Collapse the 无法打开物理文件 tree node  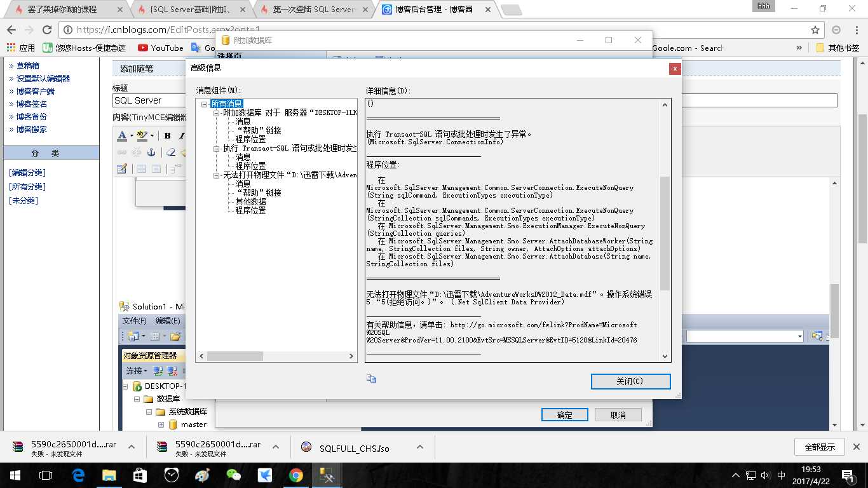[x=216, y=175]
